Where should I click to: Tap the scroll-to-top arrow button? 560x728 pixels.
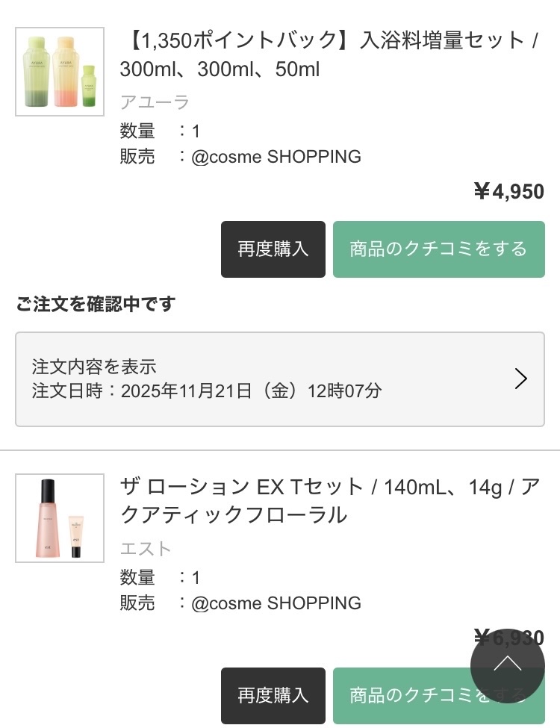click(507, 665)
